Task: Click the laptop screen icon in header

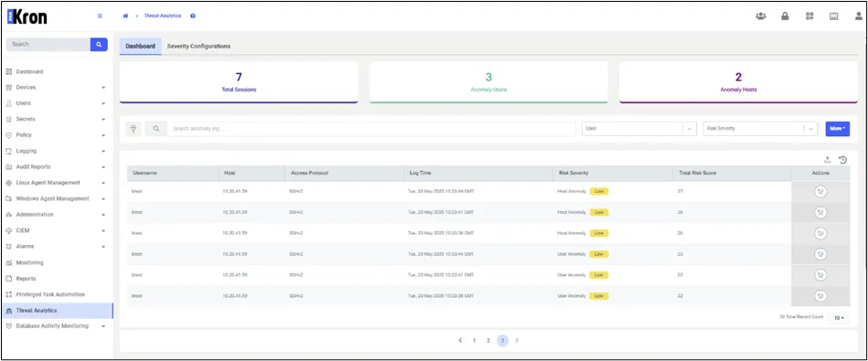Action: coord(833,16)
